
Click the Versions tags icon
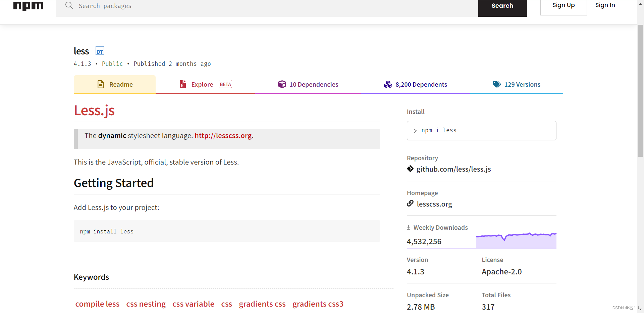(x=497, y=84)
